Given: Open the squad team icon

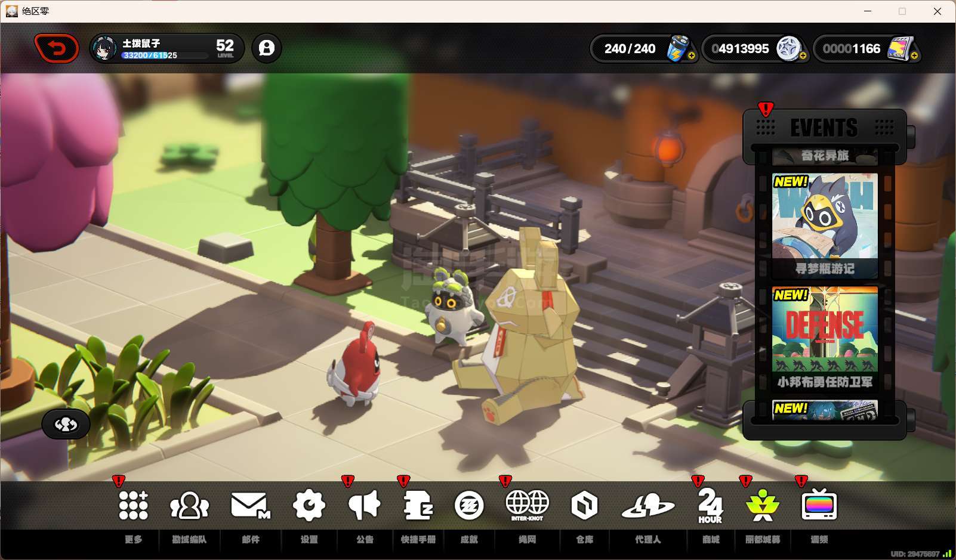Looking at the screenshot, I should [189, 505].
